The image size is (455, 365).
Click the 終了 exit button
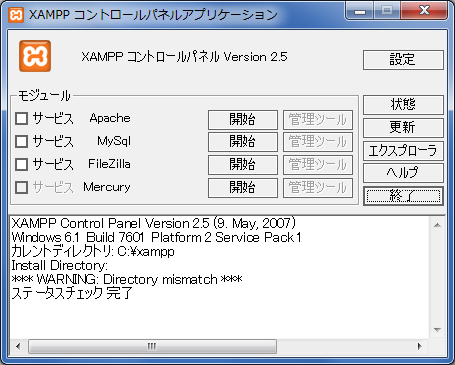403,196
